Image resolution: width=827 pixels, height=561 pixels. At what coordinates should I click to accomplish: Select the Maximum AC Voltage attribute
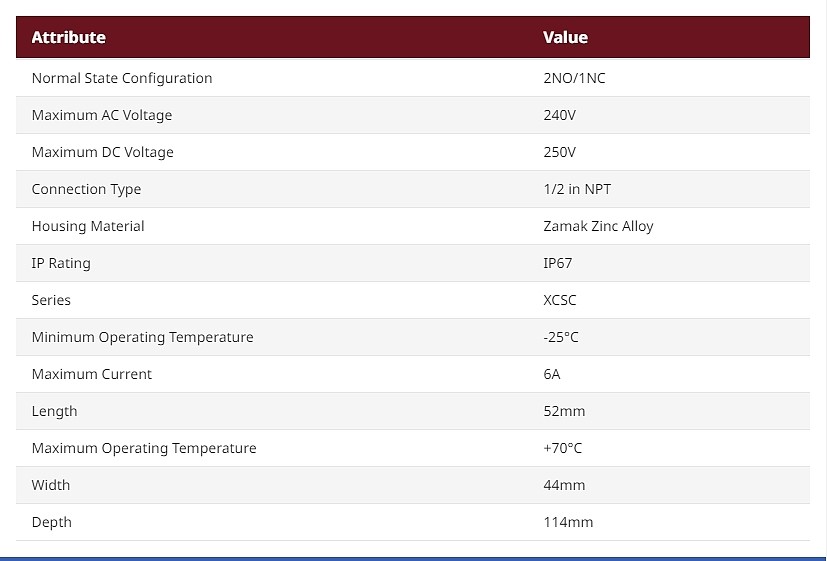click(x=102, y=115)
